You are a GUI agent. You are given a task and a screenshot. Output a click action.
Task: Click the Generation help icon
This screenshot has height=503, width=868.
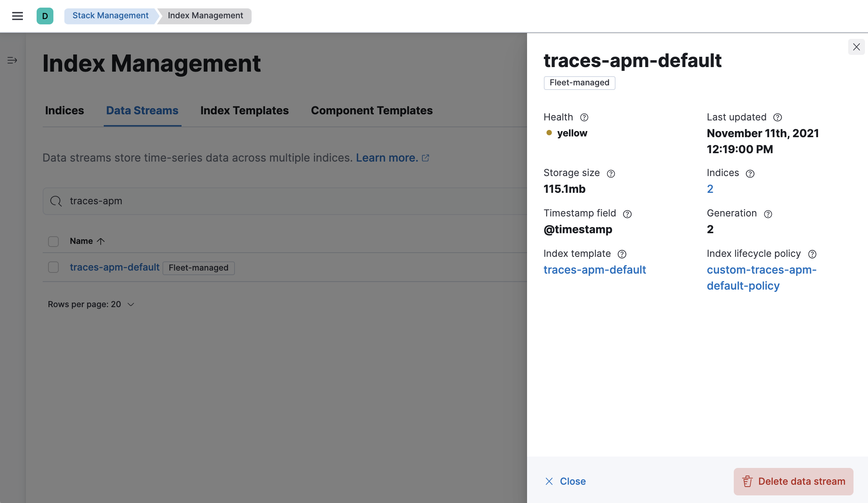[768, 214]
